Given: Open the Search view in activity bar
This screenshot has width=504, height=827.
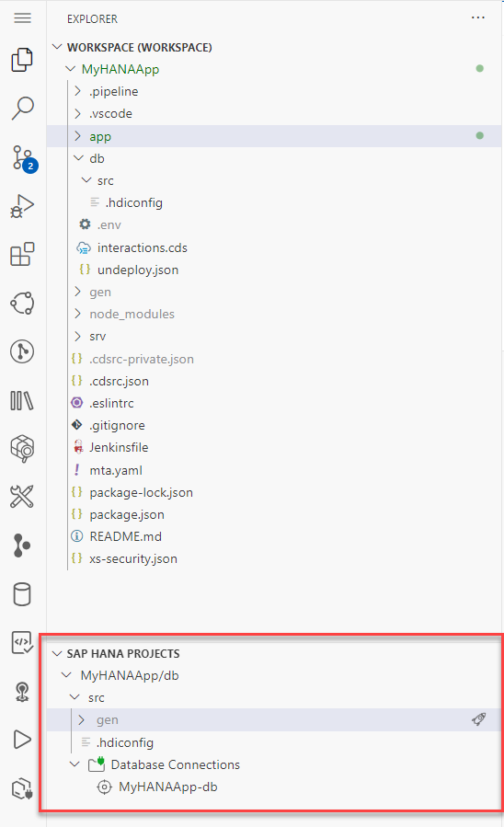Looking at the screenshot, I should pyautogui.click(x=22, y=109).
